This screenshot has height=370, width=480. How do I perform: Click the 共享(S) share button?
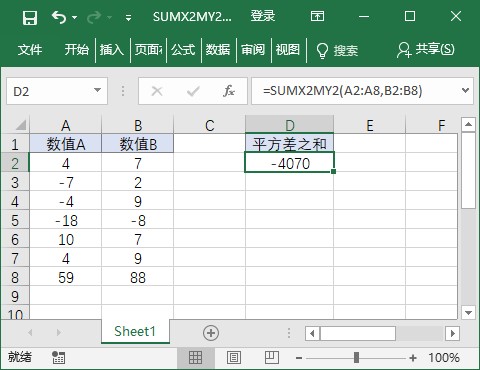pos(425,50)
